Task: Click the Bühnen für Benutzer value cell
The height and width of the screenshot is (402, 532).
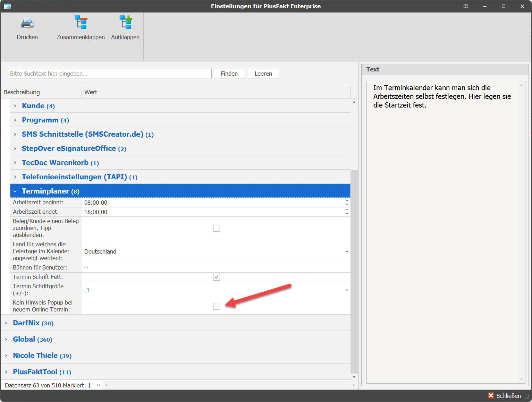Action: 216,268
